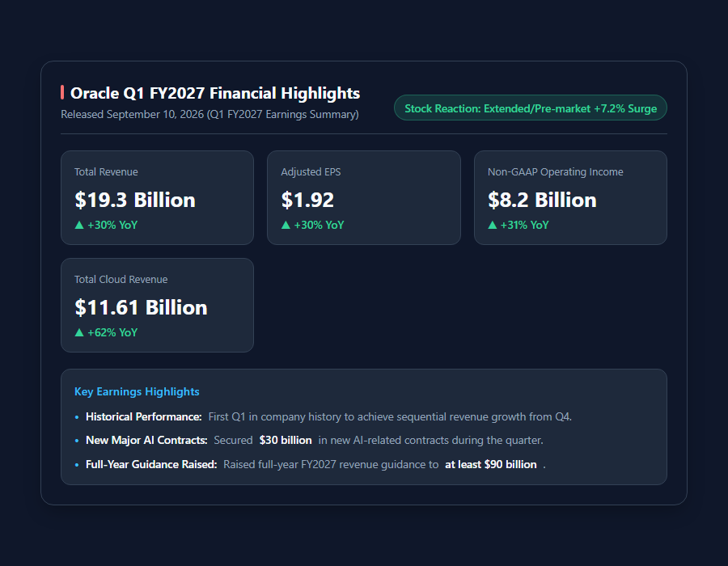The height and width of the screenshot is (566, 728).
Task: Click "Raised full-year FY2027 revenue guidance to"
Action: pos(331,464)
